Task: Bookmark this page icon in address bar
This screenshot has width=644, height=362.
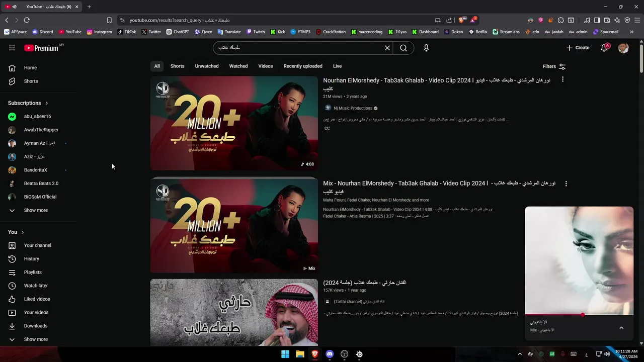Action: coord(109,20)
